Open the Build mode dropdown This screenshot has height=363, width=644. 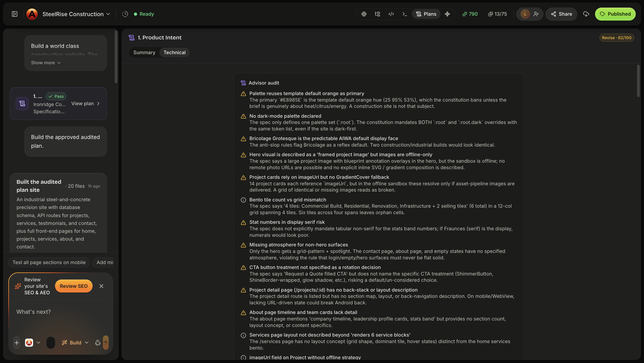pyautogui.click(x=75, y=342)
